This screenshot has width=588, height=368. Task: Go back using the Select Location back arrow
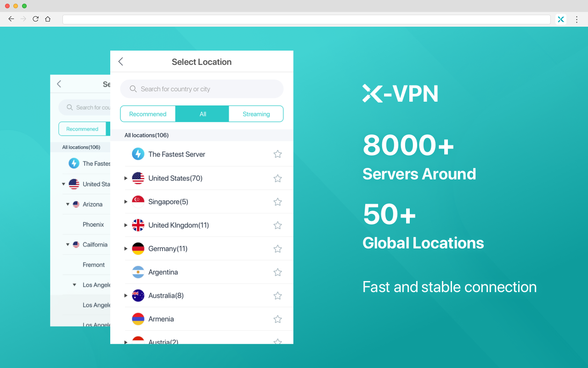tap(120, 61)
